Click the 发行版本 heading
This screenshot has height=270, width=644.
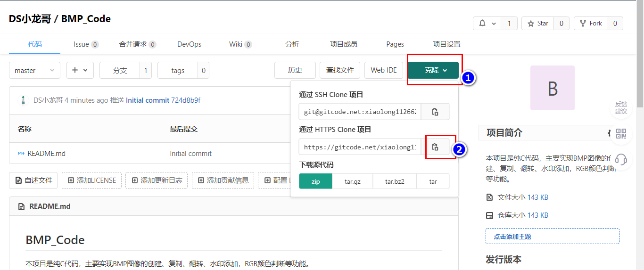tap(504, 259)
